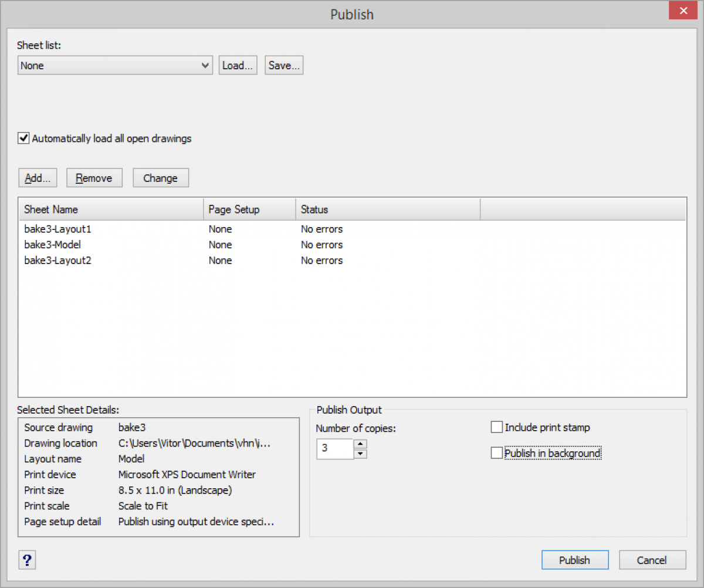Click the Number of copies up arrow

point(360,445)
